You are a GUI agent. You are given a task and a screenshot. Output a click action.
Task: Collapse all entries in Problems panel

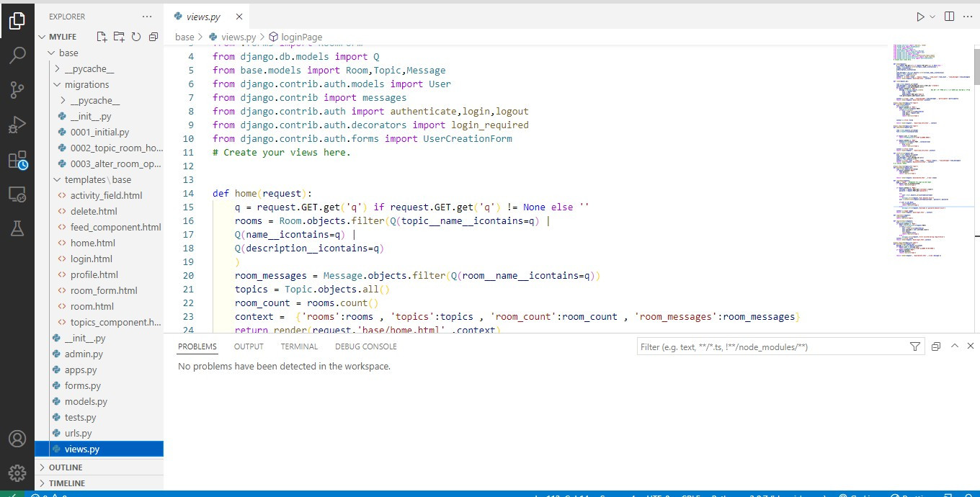pos(936,346)
